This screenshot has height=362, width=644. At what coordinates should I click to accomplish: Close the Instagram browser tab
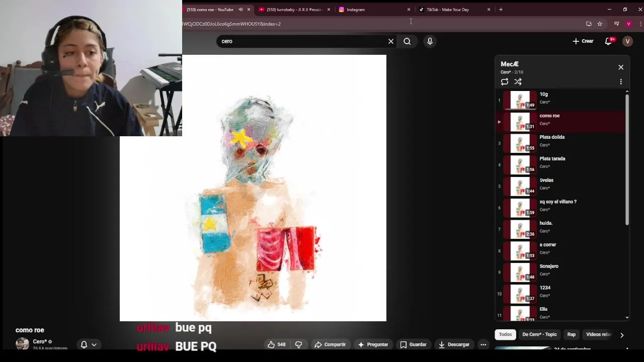pyautogui.click(x=409, y=10)
